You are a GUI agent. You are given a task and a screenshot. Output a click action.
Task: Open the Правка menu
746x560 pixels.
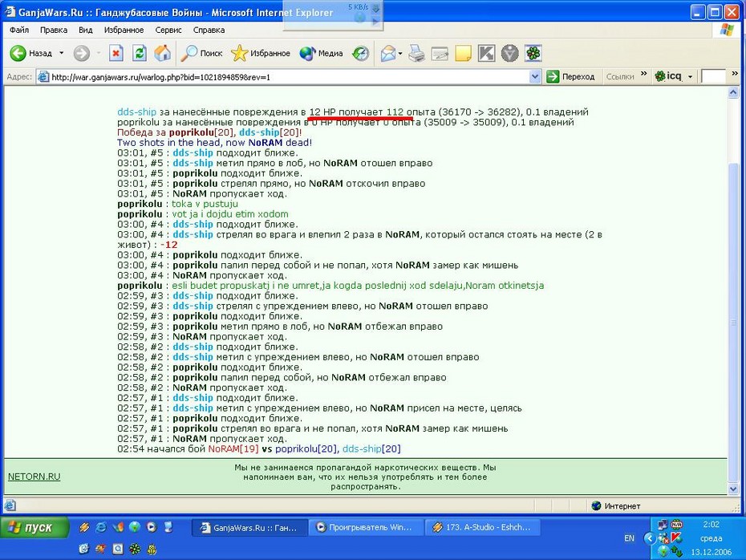click(x=53, y=30)
